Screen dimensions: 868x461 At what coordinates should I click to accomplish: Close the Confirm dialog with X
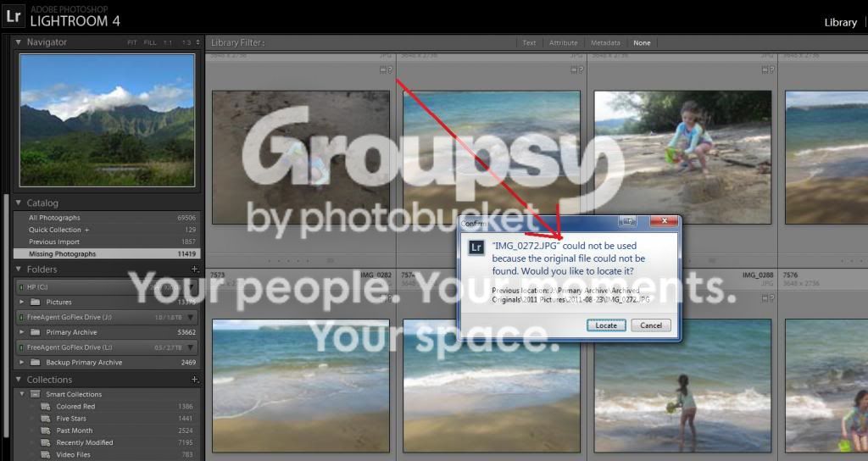(x=664, y=221)
